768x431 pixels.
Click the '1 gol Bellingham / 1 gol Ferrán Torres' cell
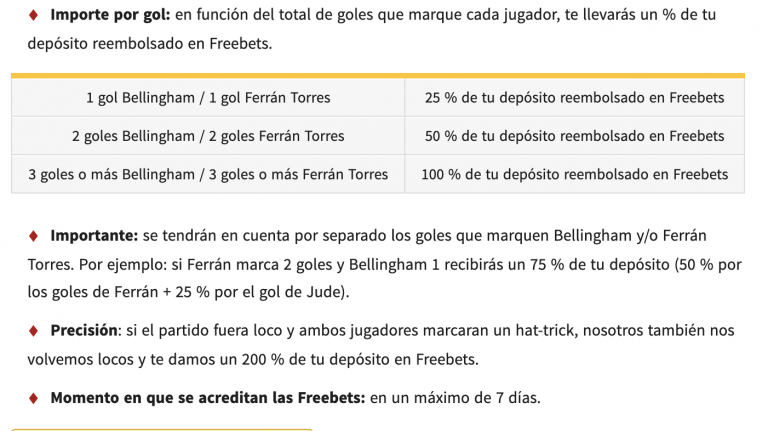208,98
